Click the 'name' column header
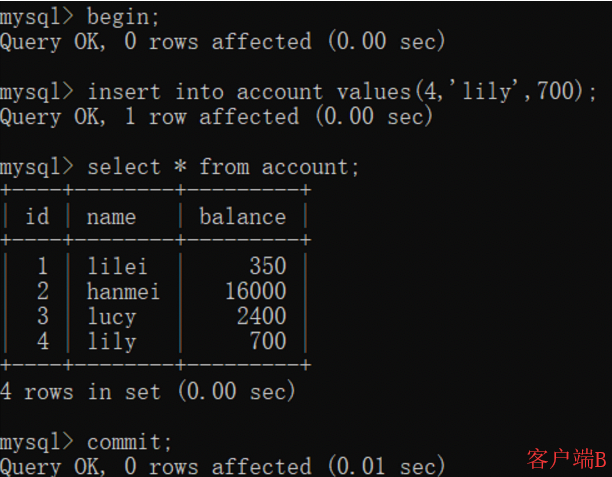The height and width of the screenshot is (477, 612). pyautogui.click(x=111, y=217)
